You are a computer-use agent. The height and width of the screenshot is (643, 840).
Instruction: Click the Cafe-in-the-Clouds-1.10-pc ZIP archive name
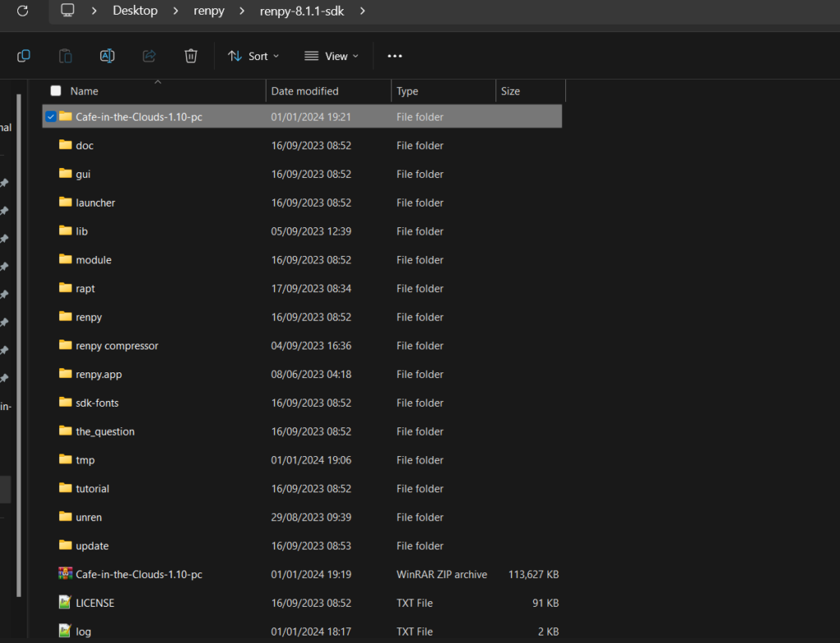click(139, 574)
